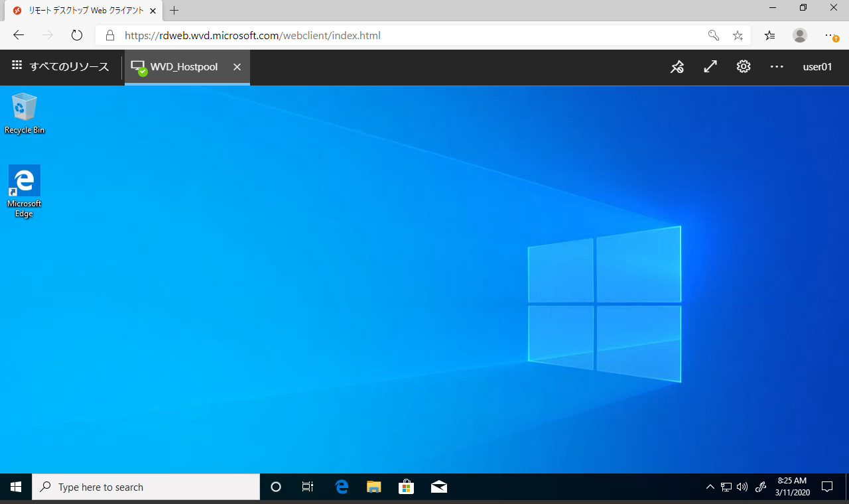Open the saved passwords key icon
The height and width of the screenshot is (504, 849).
tap(714, 35)
